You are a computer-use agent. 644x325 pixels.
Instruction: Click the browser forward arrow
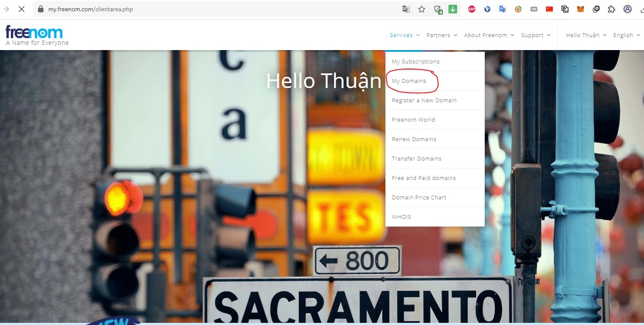[6, 9]
